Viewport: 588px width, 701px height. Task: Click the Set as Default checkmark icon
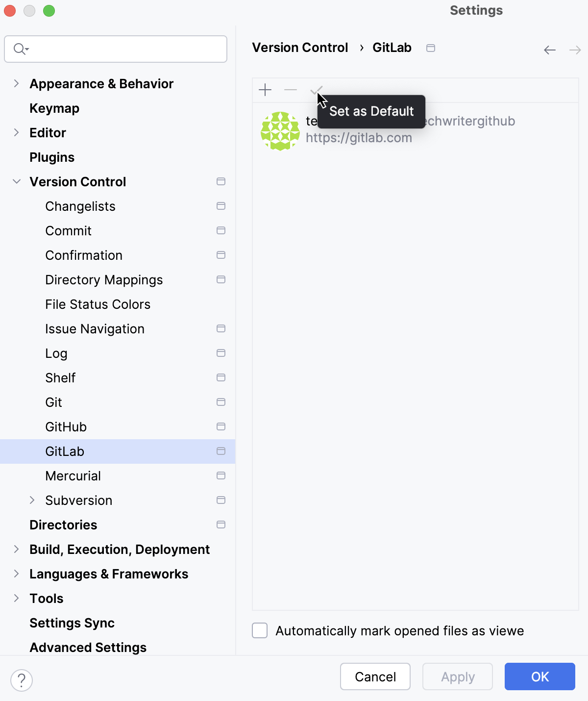point(316,90)
